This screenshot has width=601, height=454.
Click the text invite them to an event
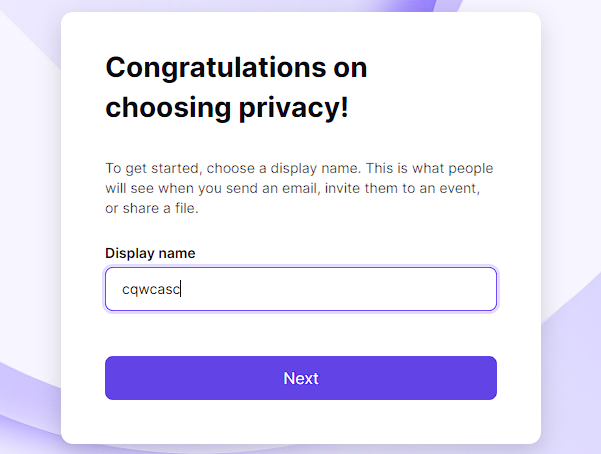click(401, 189)
